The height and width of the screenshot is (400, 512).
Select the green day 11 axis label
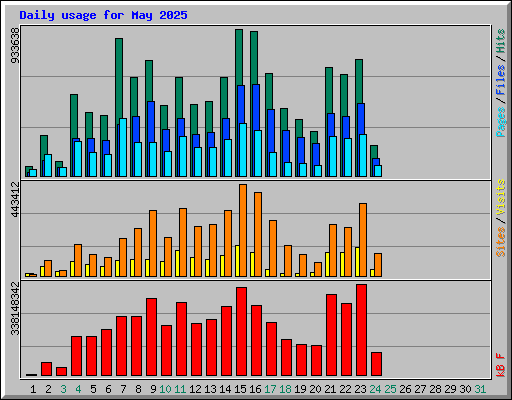(180, 389)
